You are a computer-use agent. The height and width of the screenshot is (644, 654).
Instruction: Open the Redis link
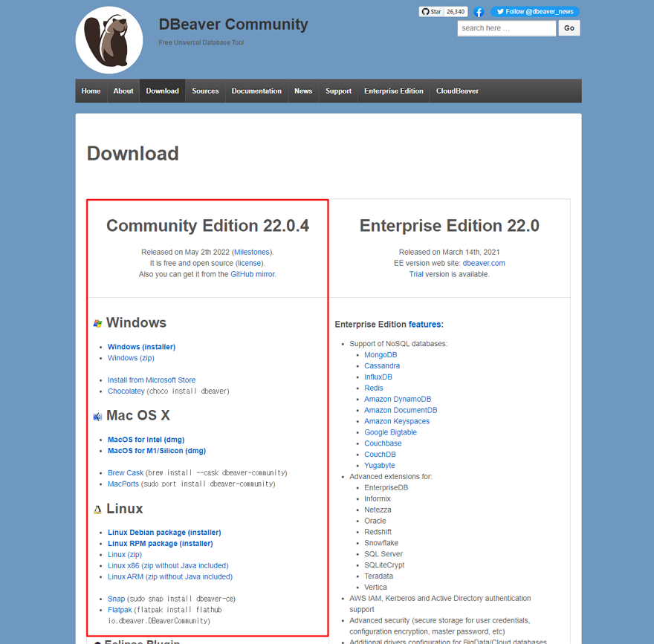tap(373, 388)
